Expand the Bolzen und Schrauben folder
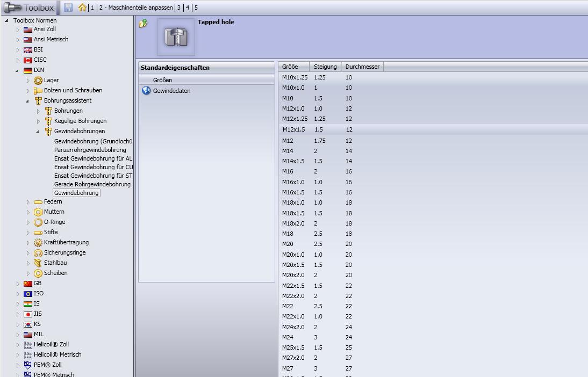The width and height of the screenshot is (588, 377). 28,91
